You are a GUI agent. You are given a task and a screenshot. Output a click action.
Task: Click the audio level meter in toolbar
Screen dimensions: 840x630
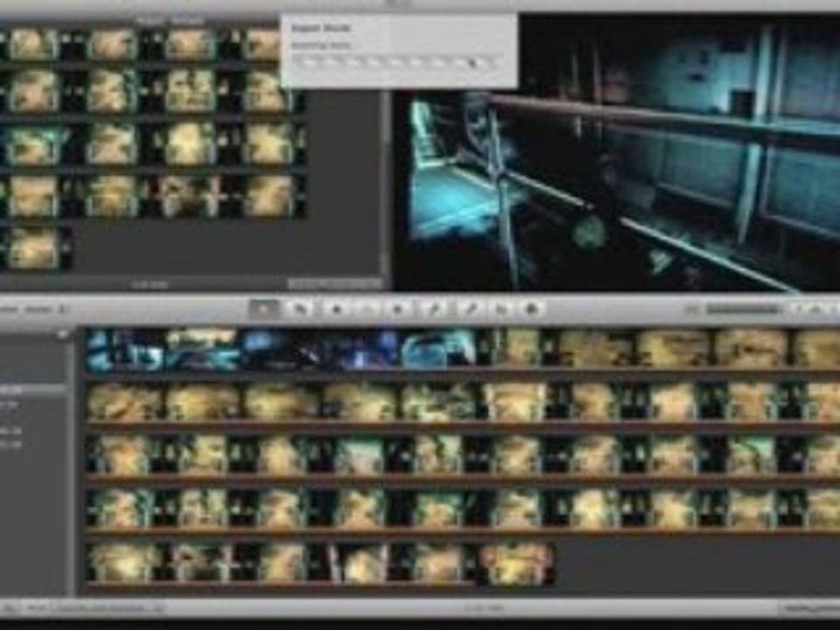pyautogui.click(x=743, y=309)
